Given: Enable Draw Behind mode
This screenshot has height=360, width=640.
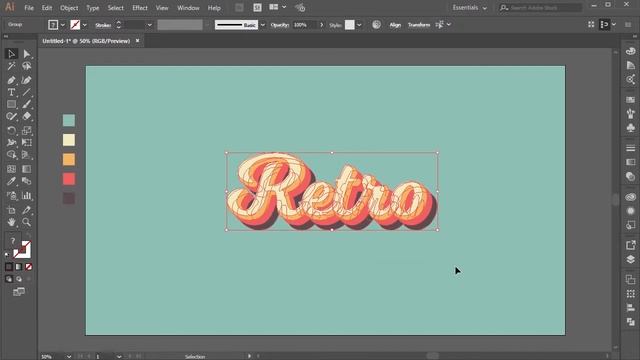Looking at the screenshot, I should click(19, 279).
